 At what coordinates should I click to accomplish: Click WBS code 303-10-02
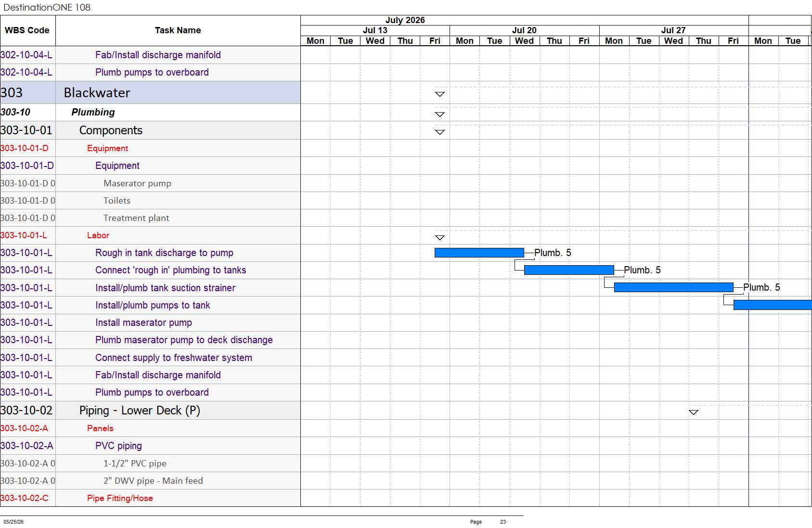26,411
